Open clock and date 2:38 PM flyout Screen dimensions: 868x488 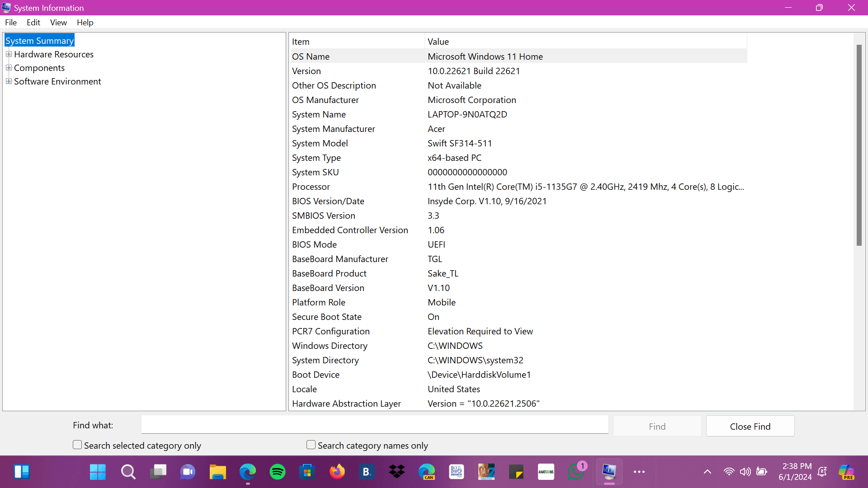point(795,472)
